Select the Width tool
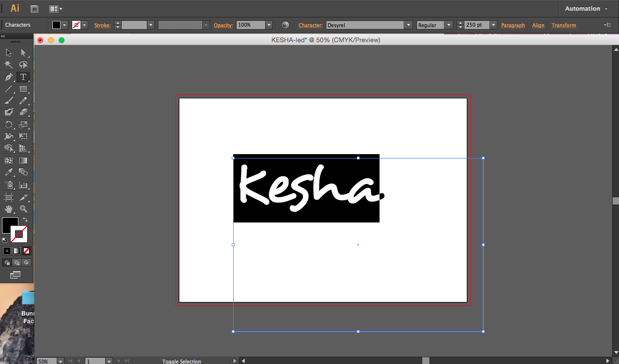The image size is (619, 364). 9,136
